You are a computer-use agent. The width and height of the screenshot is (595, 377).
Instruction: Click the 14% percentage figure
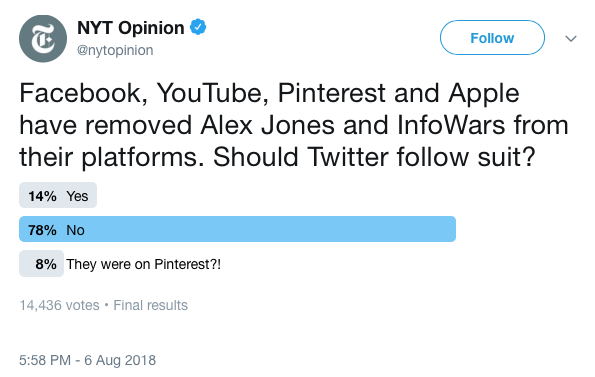(42, 196)
